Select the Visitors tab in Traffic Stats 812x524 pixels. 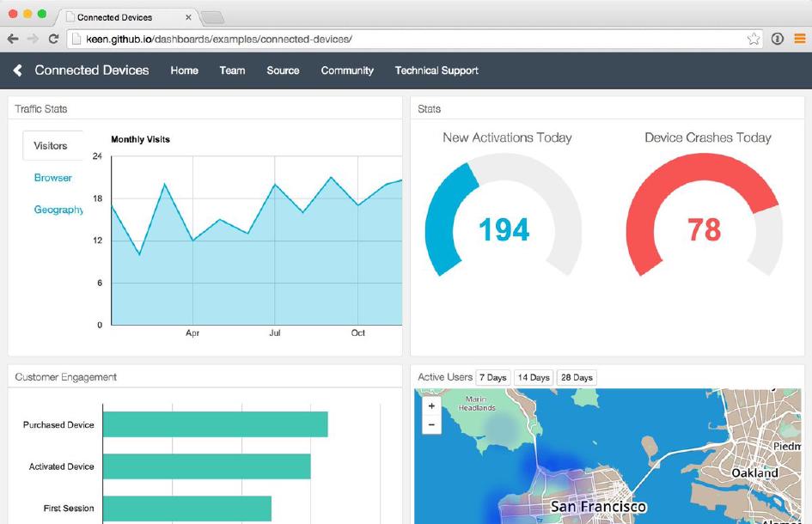[51, 146]
